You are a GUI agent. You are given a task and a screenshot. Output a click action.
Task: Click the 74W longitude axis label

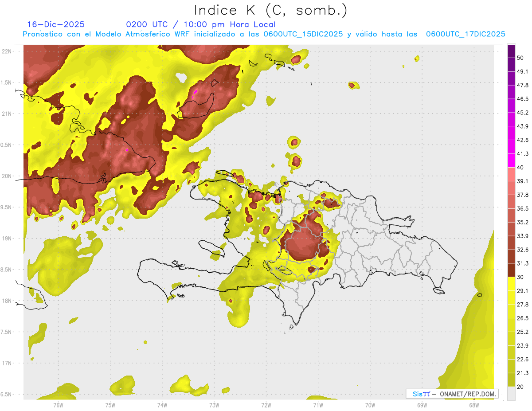(x=162, y=405)
